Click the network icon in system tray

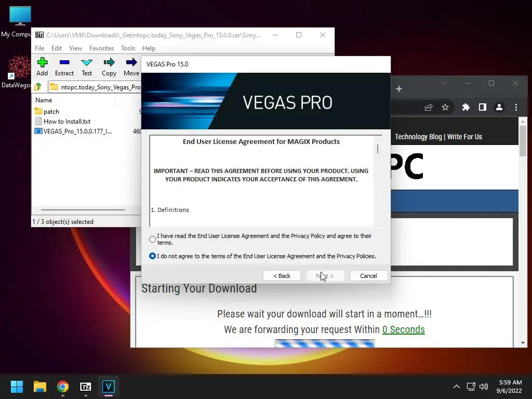(x=471, y=387)
